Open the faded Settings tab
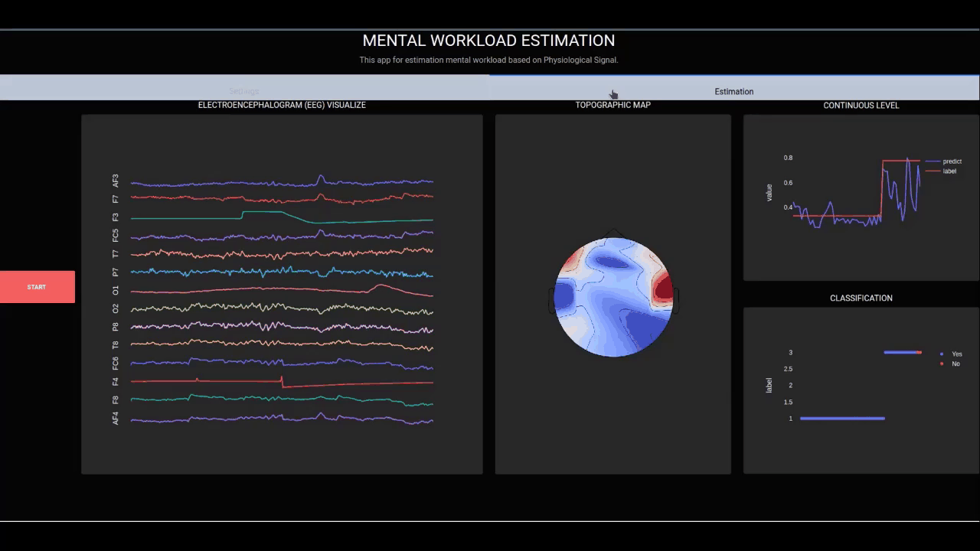980x551 pixels. tap(243, 91)
